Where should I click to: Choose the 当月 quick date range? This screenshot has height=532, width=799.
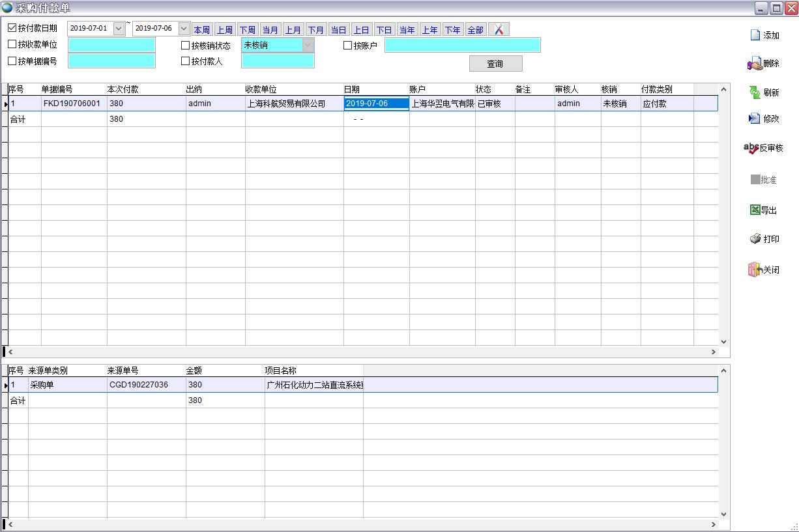pos(270,30)
